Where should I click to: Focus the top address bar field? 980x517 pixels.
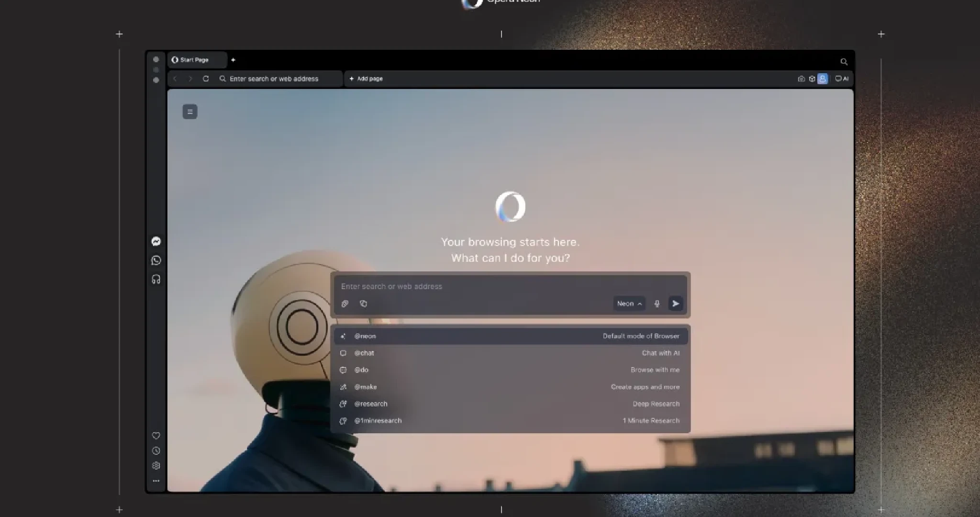(279, 79)
